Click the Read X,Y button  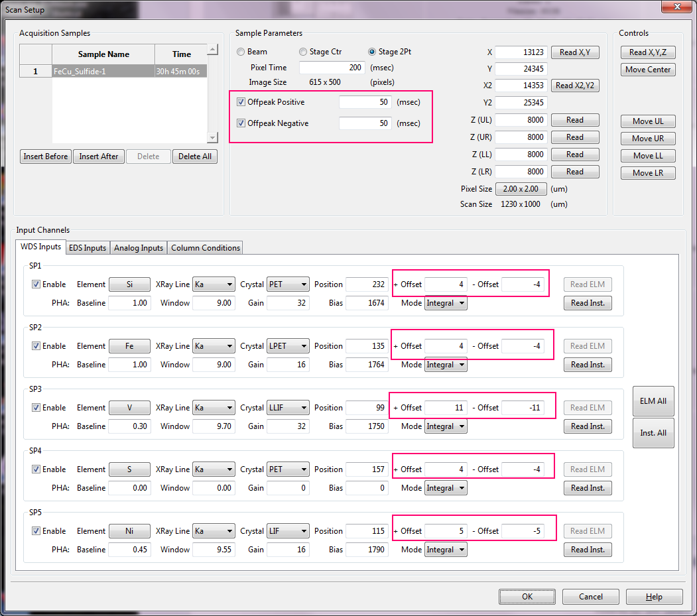coord(575,52)
